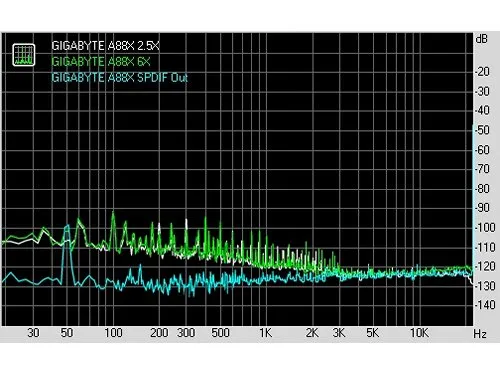Click the "100" frequency axis label
Screen dimensions: 500x375
(x=113, y=333)
